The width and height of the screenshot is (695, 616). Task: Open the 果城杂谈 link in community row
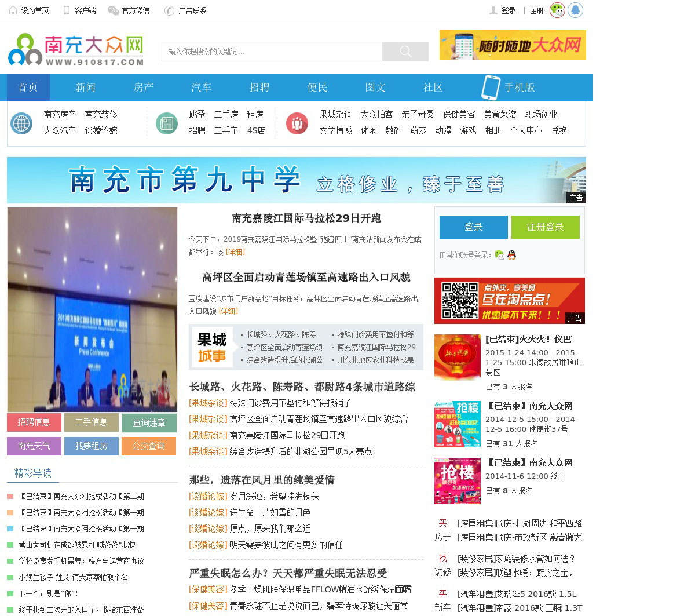point(335,114)
